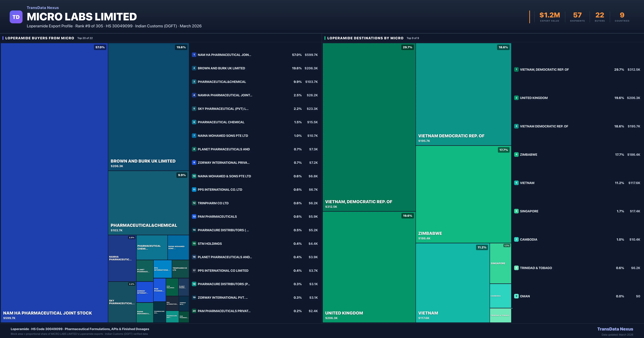Click the Loperamide Destinations By Micro heading

(x=365, y=38)
